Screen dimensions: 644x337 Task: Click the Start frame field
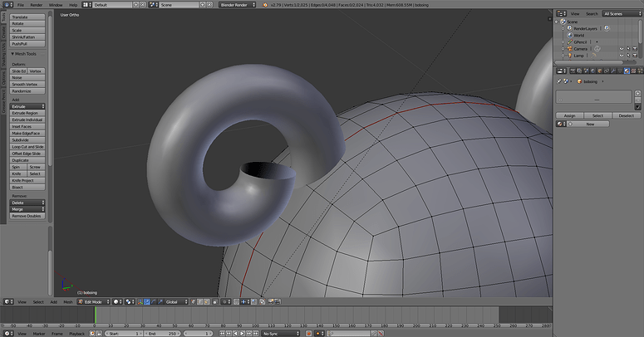[123, 334]
